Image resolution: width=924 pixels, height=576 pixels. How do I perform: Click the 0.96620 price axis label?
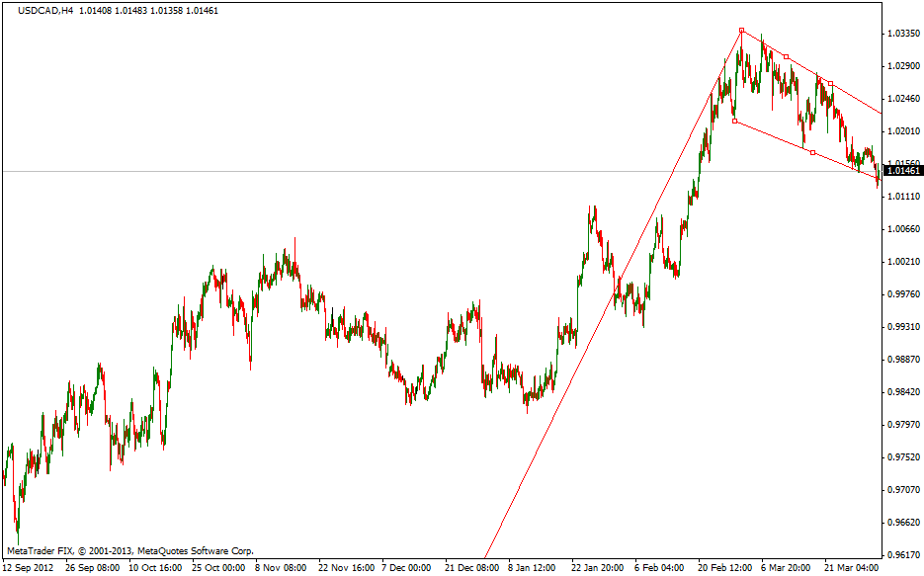point(901,523)
